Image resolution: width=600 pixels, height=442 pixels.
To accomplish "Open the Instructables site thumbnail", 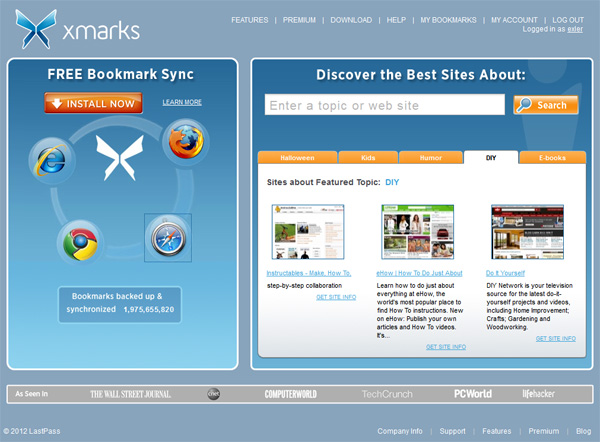I will point(308,232).
